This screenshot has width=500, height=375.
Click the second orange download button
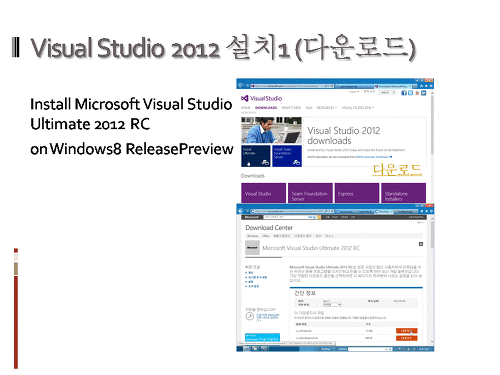(407, 338)
